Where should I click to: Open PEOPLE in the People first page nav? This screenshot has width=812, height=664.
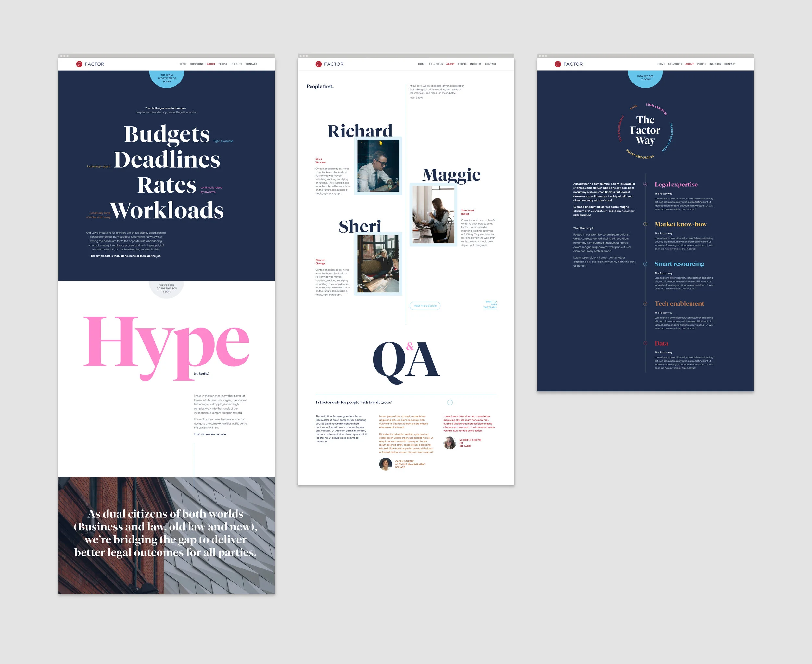click(462, 64)
